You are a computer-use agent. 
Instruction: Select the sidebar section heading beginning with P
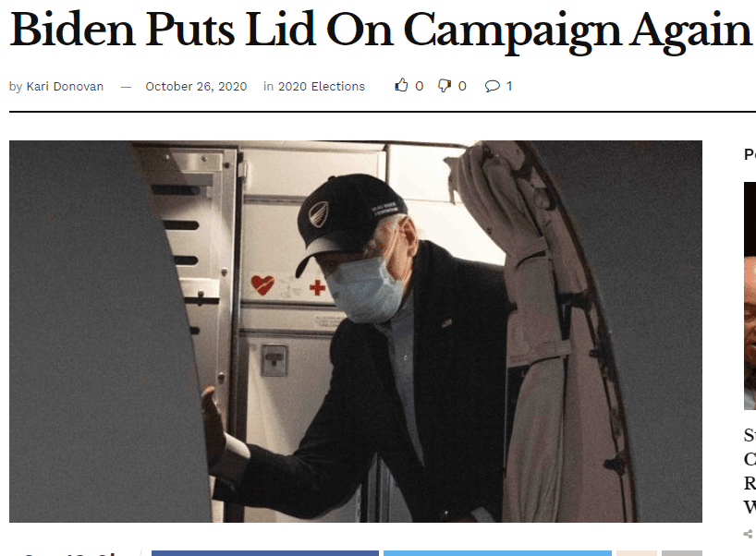tap(750, 154)
